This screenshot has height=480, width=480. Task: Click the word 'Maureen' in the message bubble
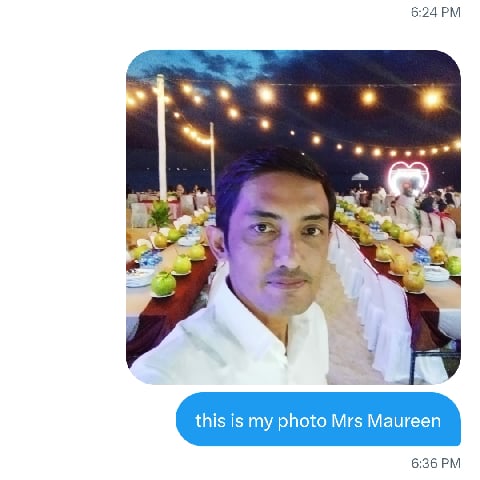(x=404, y=420)
